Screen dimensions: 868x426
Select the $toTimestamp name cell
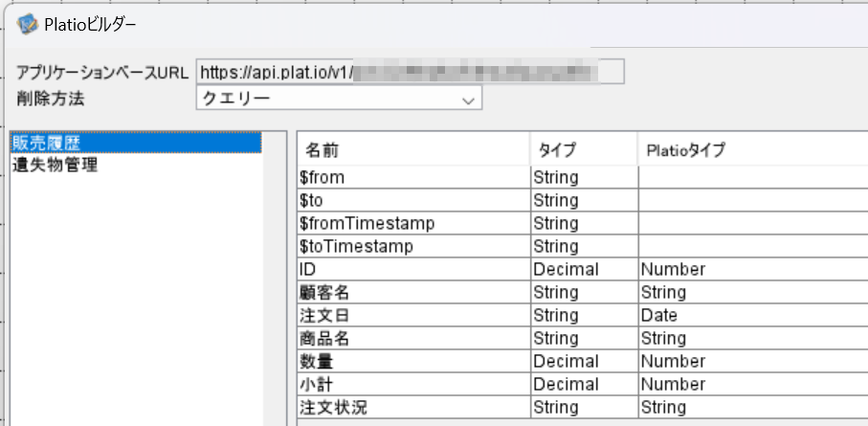pyautogui.click(x=413, y=247)
